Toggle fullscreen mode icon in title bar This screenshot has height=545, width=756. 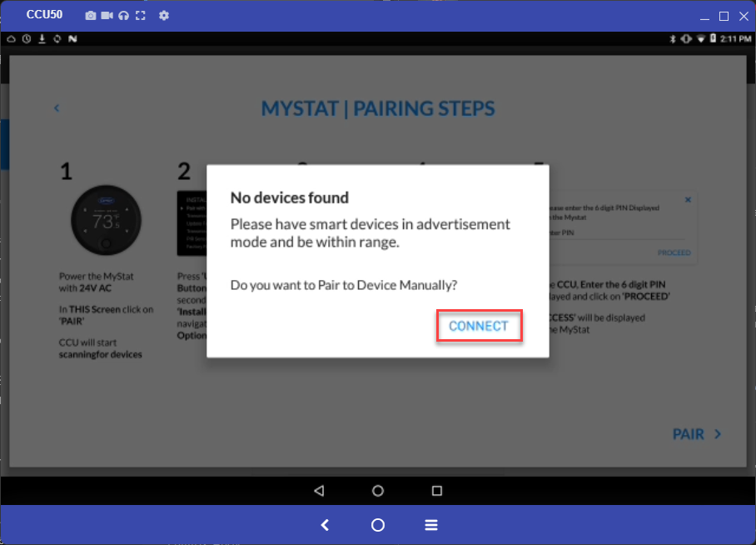click(x=140, y=16)
